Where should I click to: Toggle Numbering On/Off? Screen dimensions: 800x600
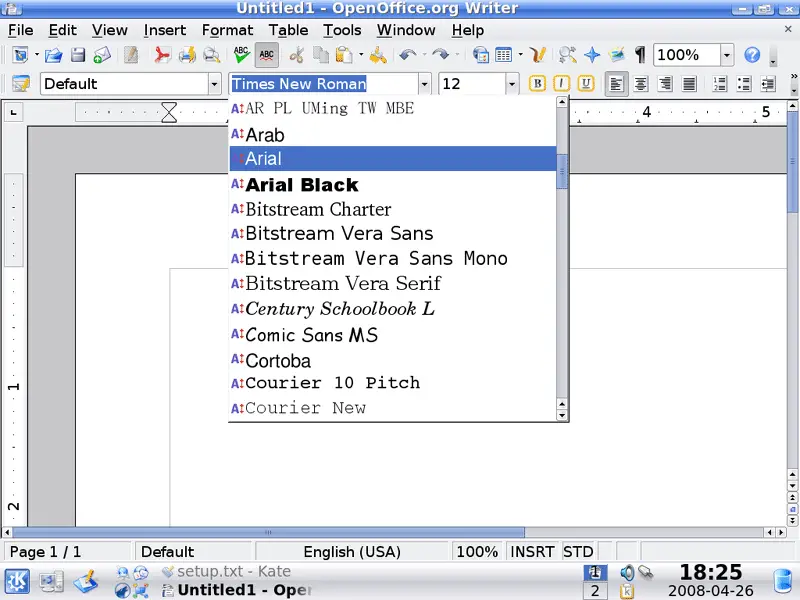pyautogui.click(x=719, y=84)
